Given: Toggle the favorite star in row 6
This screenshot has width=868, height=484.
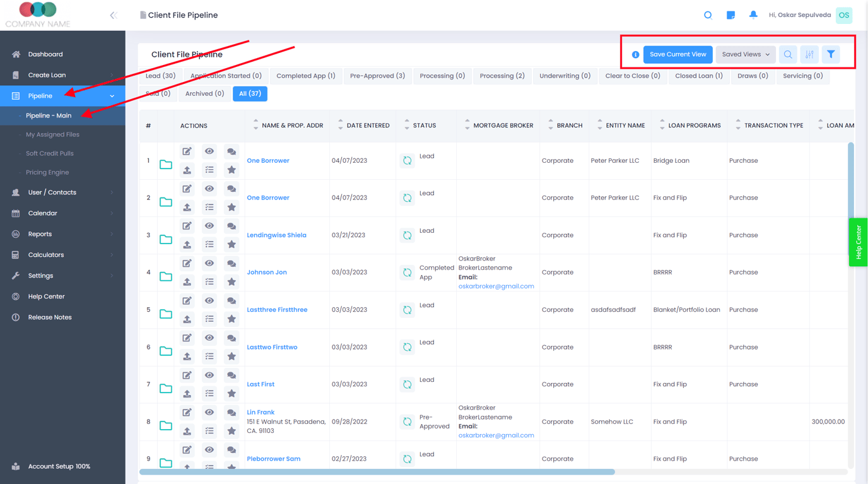Looking at the screenshot, I should (232, 357).
